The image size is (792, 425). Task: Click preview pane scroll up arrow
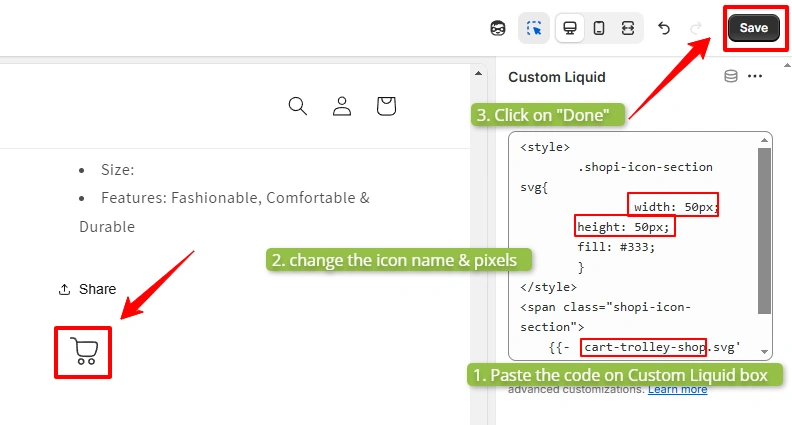pos(478,74)
